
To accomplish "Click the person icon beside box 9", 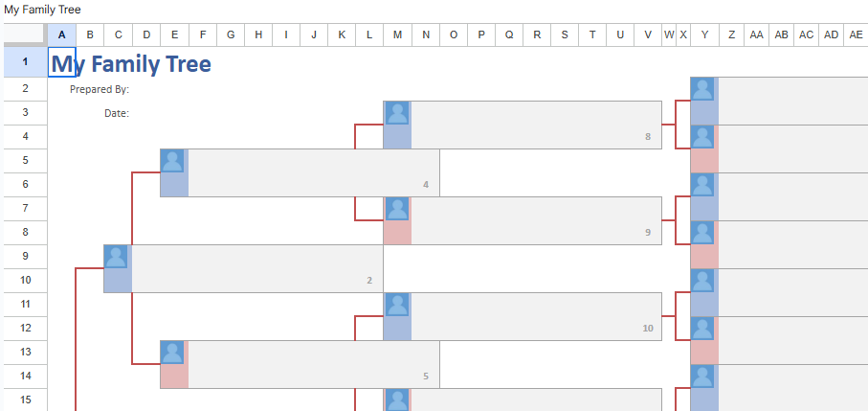I will click(x=397, y=209).
